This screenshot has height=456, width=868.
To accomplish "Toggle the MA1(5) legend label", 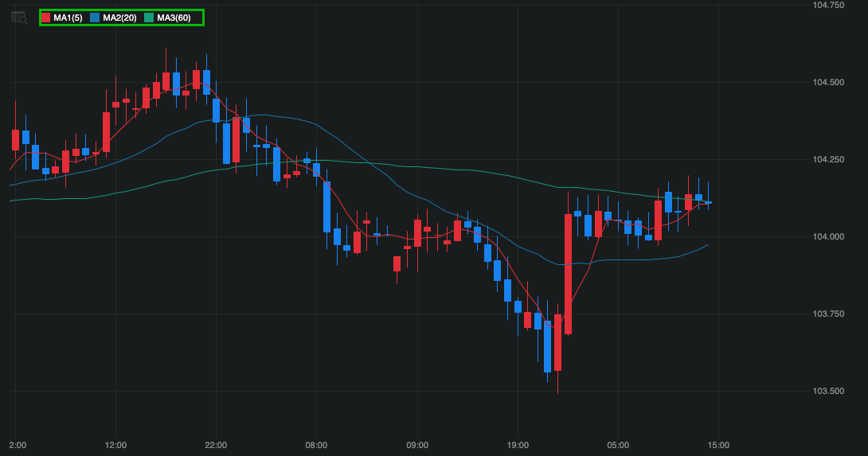I will pyautogui.click(x=68, y=18).
